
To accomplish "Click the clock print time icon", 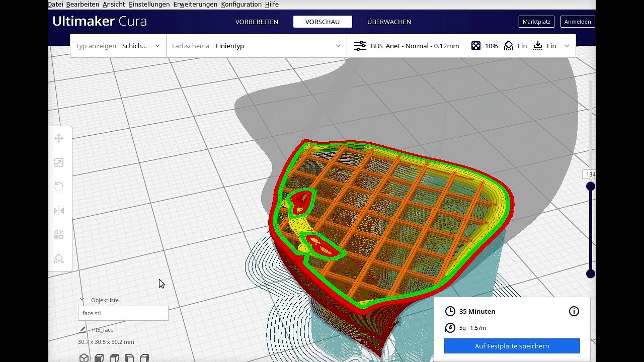I will pos(450,311).
